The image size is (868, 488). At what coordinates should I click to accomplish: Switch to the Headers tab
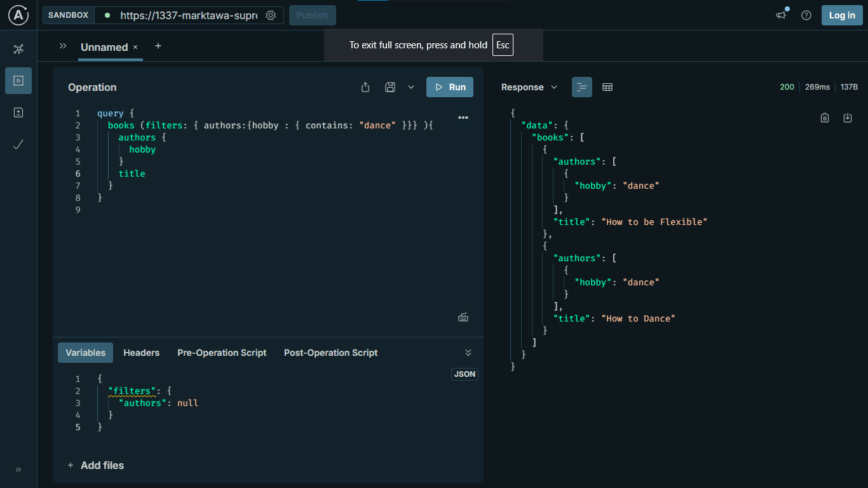pyautogui.click(x=141, y=353)
